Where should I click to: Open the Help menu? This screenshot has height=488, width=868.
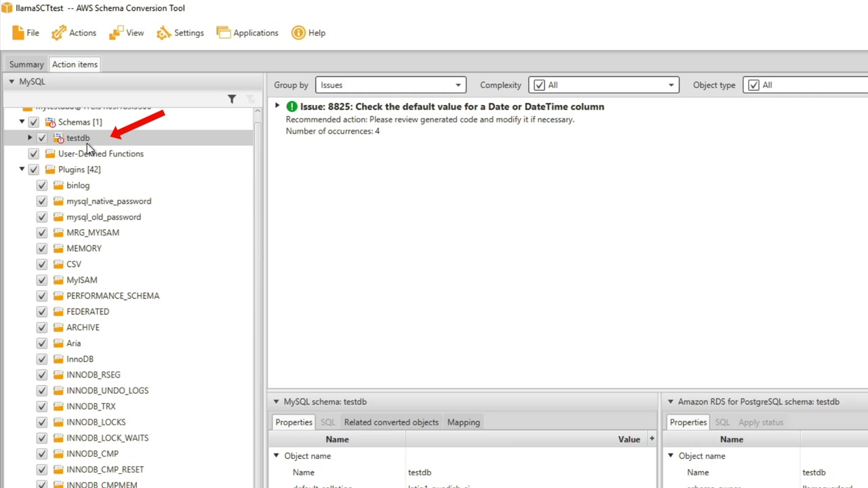click(309, 33)
